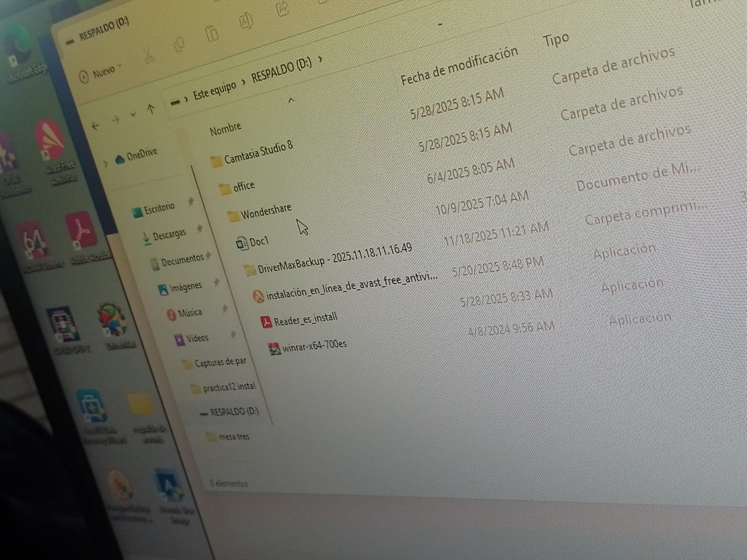Click the Cut scissors icon in toolbar
The image size is (747, 560).
[149, 56]
